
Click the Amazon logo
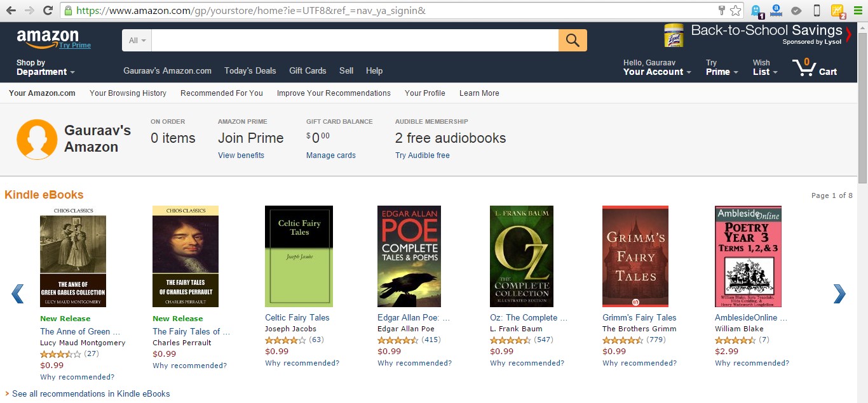pos(48,38)
